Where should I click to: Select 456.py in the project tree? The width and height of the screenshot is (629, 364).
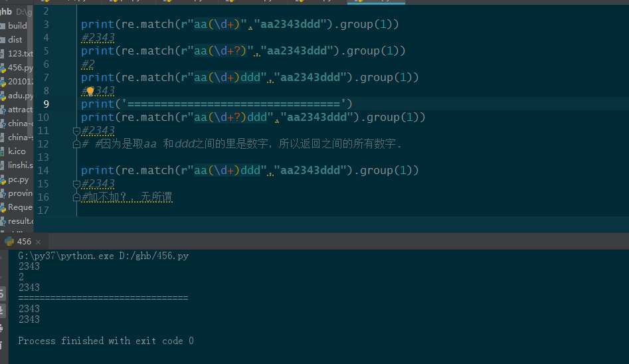coord(19,68)
